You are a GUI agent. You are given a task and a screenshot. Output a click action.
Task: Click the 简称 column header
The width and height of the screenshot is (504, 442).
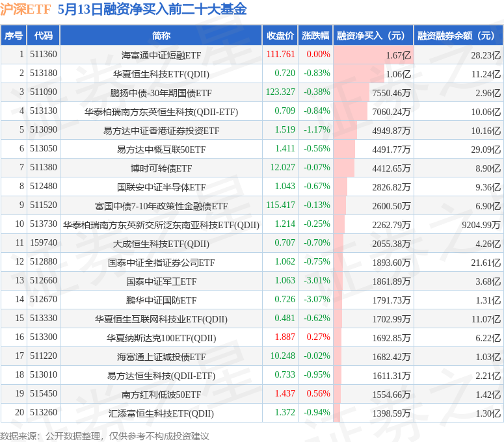point(161,35)
